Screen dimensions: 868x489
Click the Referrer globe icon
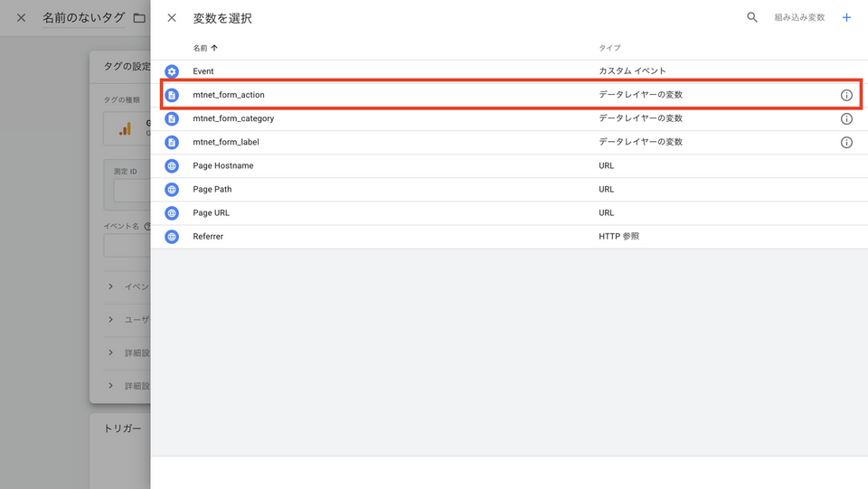tap(172, 236)
